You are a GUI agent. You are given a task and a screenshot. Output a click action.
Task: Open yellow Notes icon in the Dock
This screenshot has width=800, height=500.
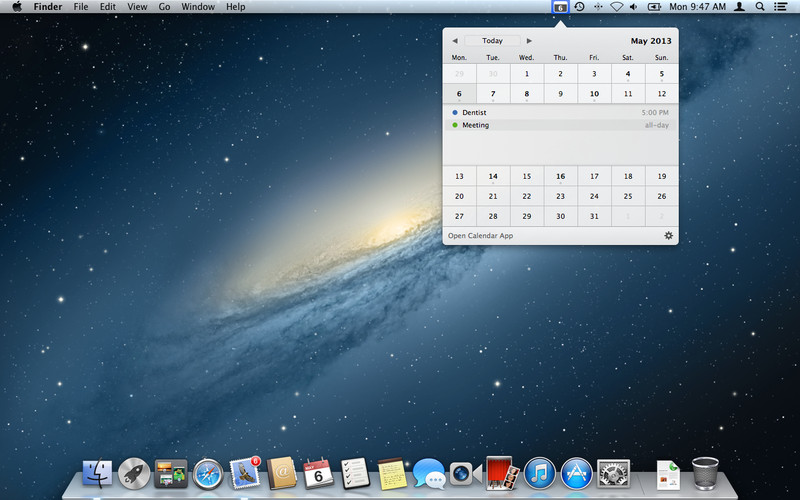pyautogui.click(x=392, y=473)
